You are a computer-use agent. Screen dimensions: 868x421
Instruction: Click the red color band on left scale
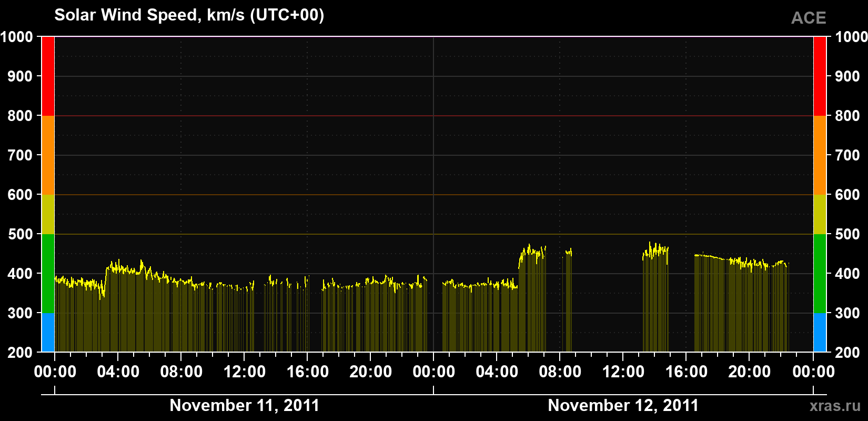click(x=48, y=76)
